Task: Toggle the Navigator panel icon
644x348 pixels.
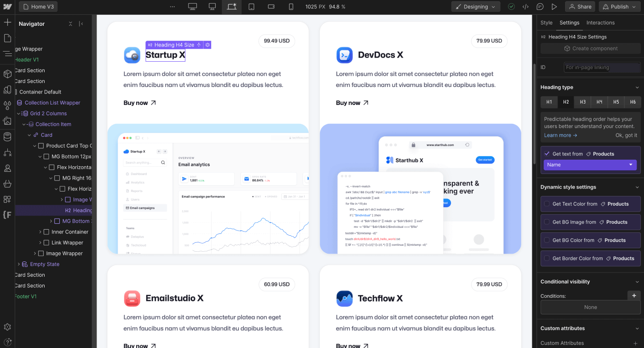Action: click(7, 54)
